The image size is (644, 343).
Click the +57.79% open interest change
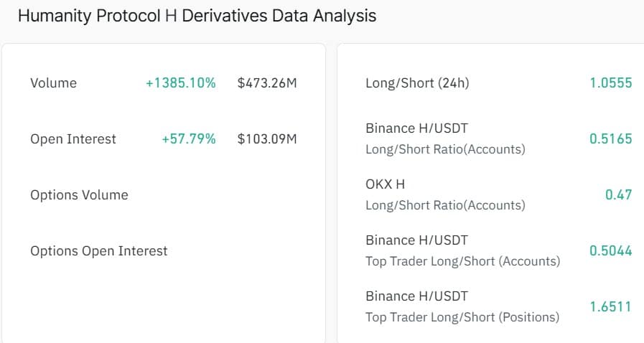point(188,139)
